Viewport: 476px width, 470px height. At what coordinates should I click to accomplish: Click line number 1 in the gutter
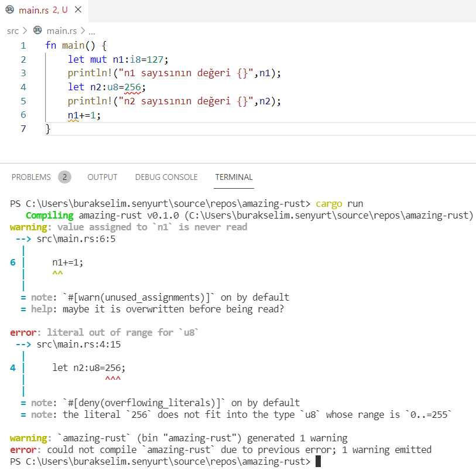tap(23, 45)
